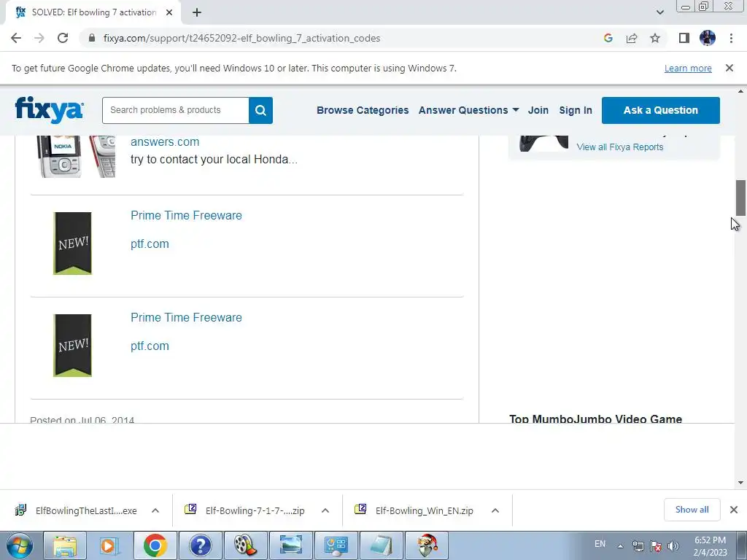Close the downloads bar

tap(734, 510)
